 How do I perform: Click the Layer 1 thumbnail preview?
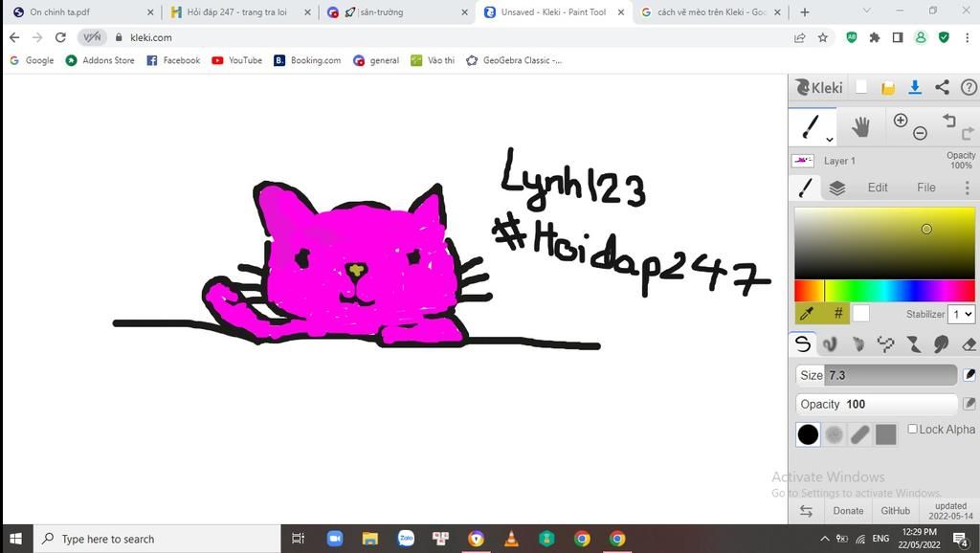click(803, 161)
